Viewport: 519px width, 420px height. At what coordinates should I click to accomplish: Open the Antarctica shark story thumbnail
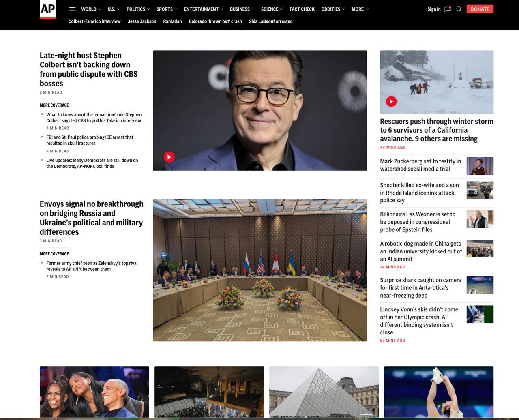[480, 285]
